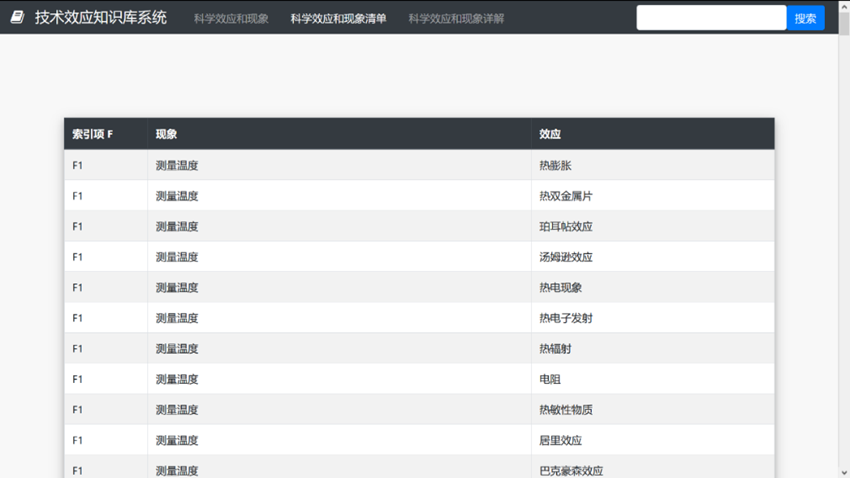Select the 热电现象 effect cell
Viewport: 850px width, 478px height.
pyautogui.click(x=653, y=287)
